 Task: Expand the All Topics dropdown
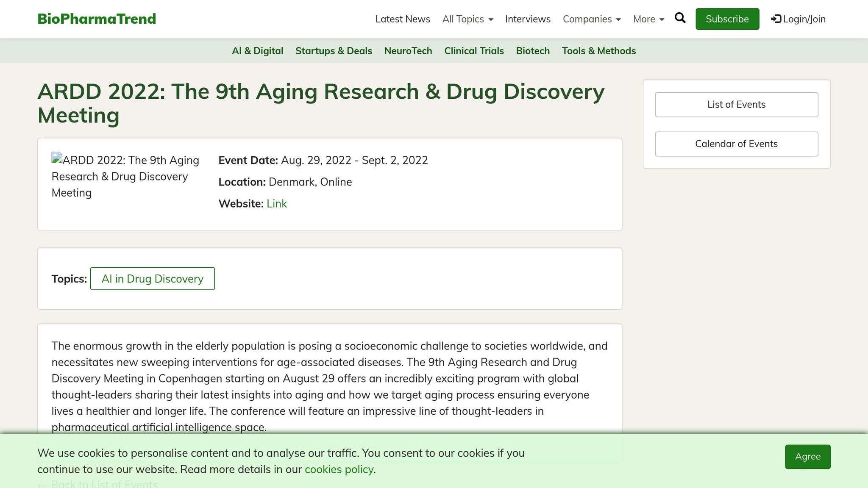pyautogui.click(x=468, y=19)
